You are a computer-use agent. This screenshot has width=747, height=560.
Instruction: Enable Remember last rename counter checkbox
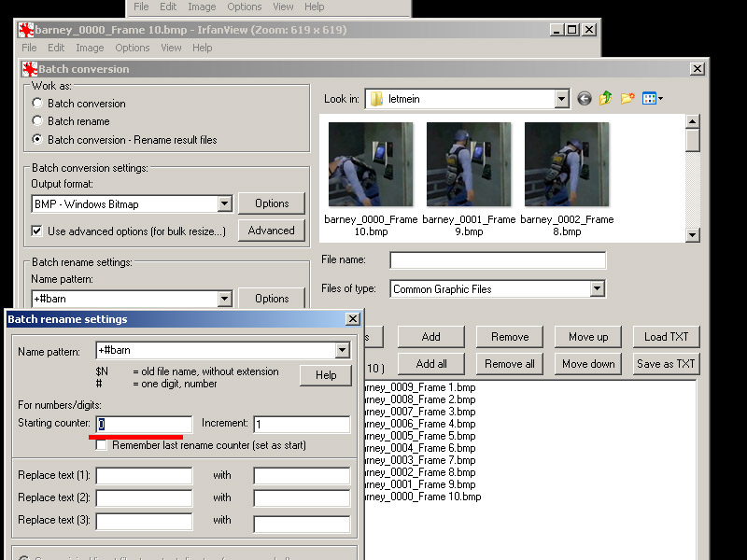pos(101,445)
